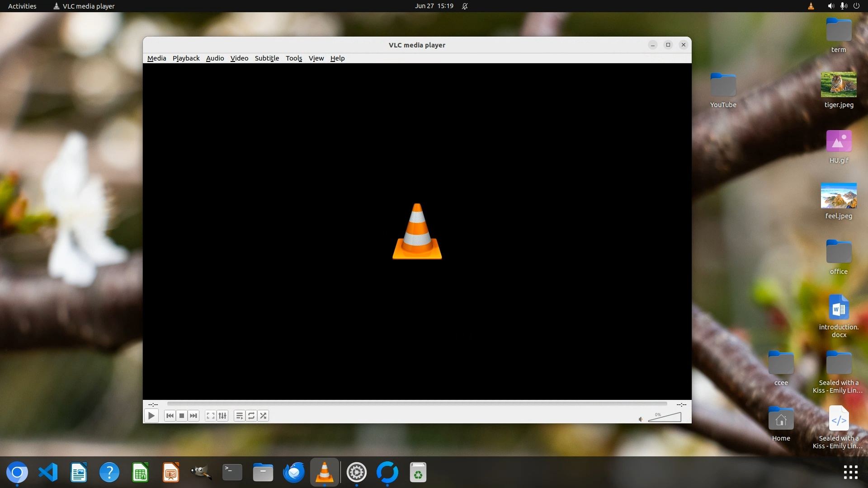
Task: Toggle loop repeat mode button
Action: (x=251, y=416)
